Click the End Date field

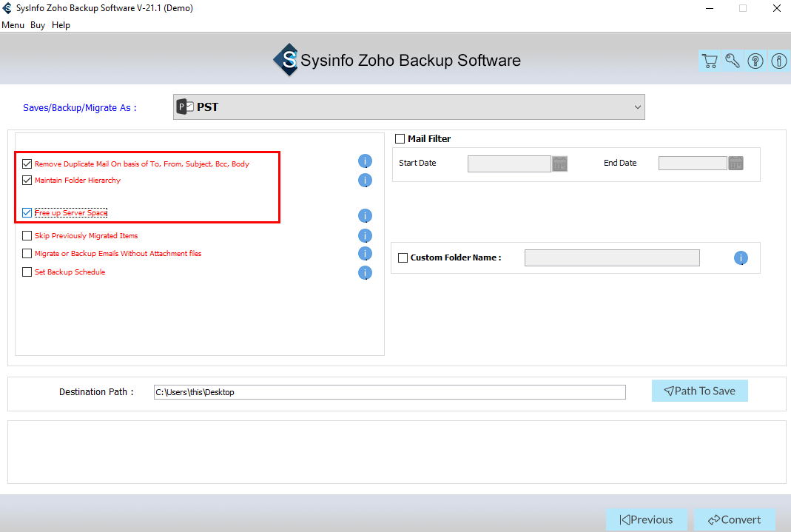coord(693,163)
